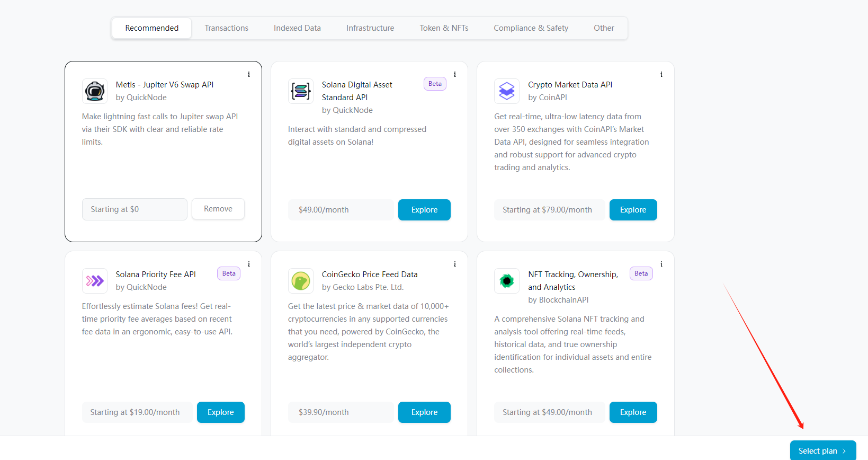Open the Token & NFTs tab

click(x=444, y=28)
